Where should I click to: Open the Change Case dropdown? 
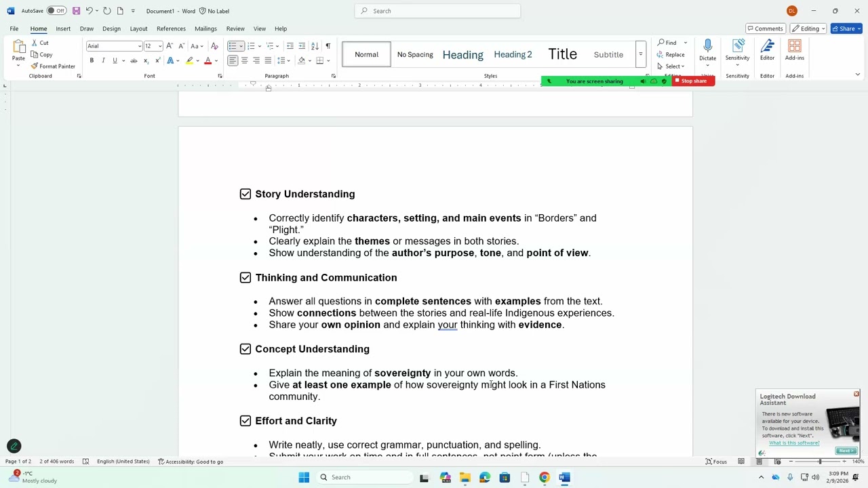point(196,46)
